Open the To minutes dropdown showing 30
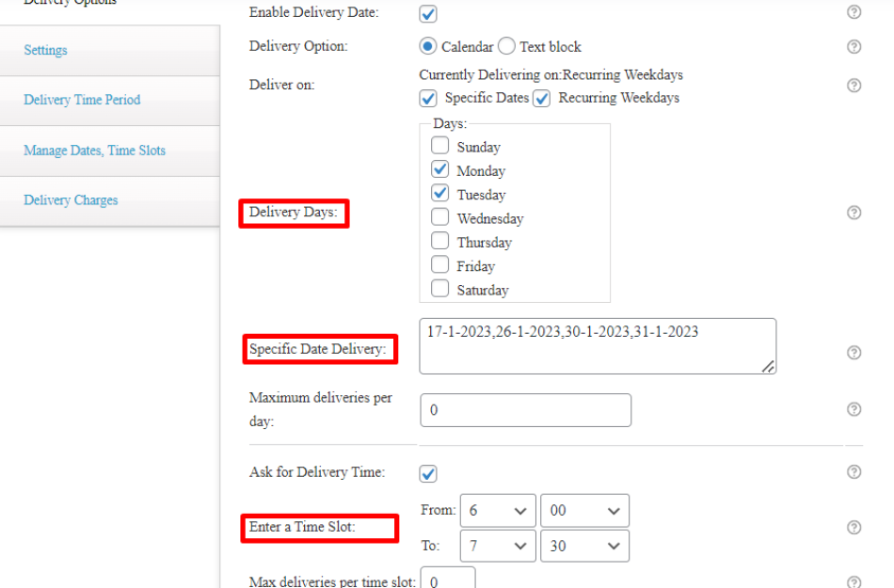 point(584,546)
